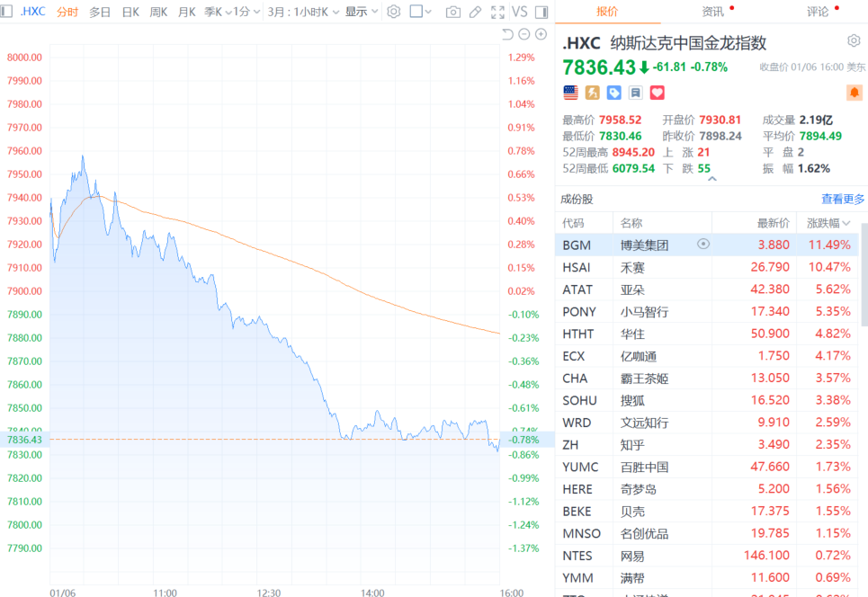
Task: Select the WRD 文远知行 row
Action: [707, 423]
